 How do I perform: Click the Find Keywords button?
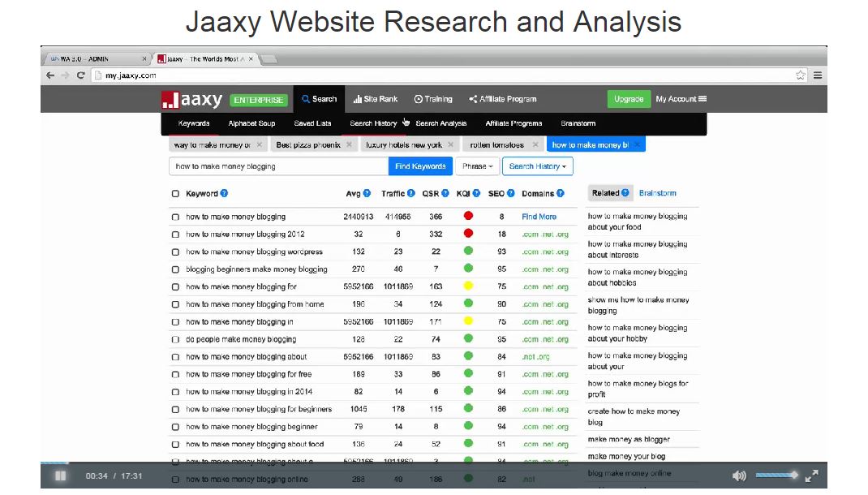(x=420, y=166)
